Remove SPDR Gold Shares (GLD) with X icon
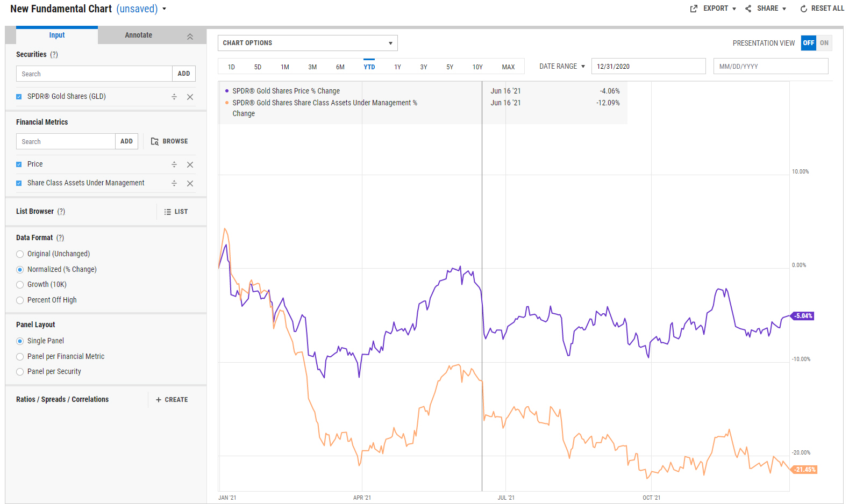Viewport: 856px width, 504px height. 190,97
